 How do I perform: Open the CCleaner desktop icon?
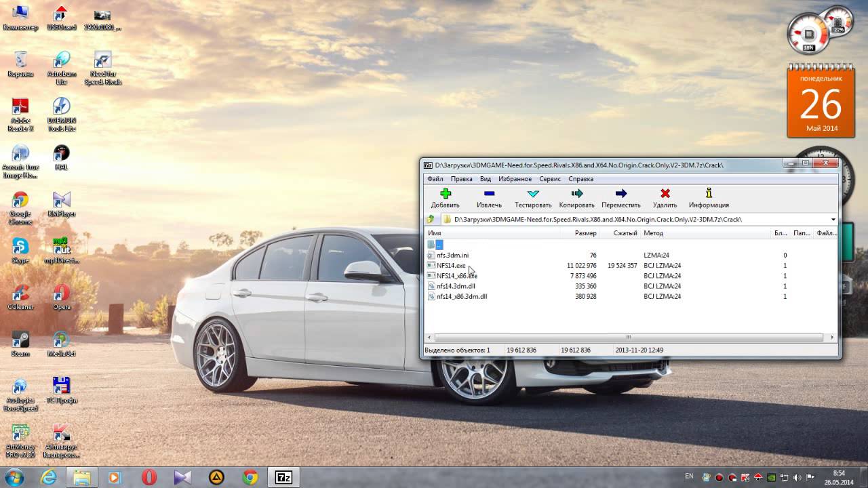pyautogui.click(x=20, y=298)
